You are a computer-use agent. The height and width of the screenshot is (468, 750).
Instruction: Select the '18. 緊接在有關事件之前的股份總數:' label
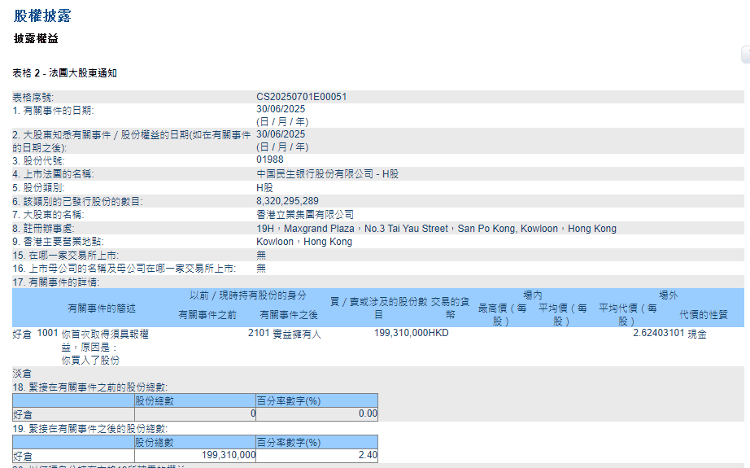pos(90,387)
